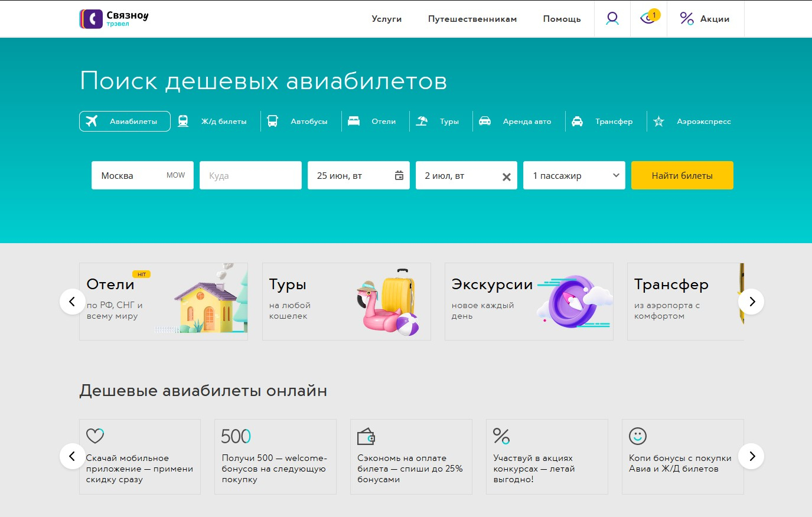Open the Экскурсии promo card
Image resolution: width=812 pixels, height=517 pixels.
coord(529,302)
